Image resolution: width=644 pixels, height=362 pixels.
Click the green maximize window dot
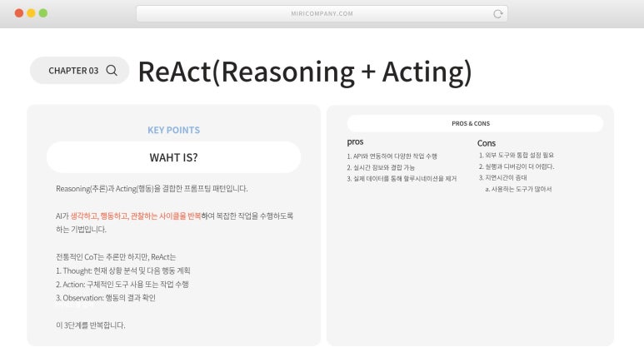[x=43, y=13]
